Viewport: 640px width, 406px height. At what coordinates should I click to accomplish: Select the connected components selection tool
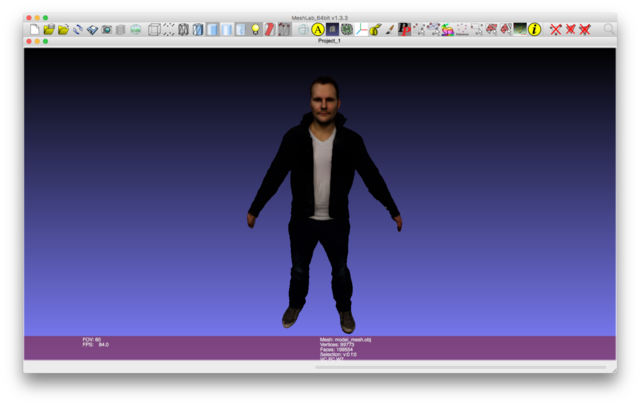click(433, 29)
